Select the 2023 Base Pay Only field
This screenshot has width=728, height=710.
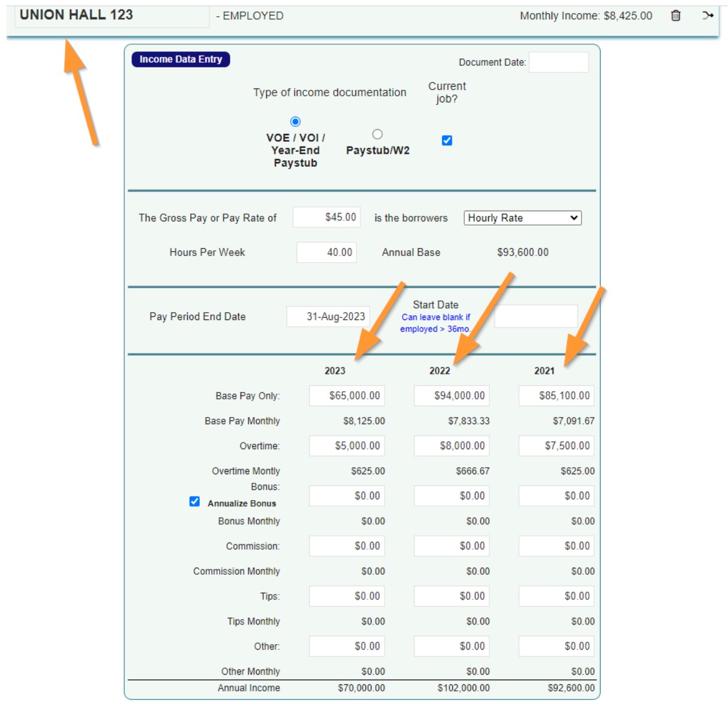(347, 395)
